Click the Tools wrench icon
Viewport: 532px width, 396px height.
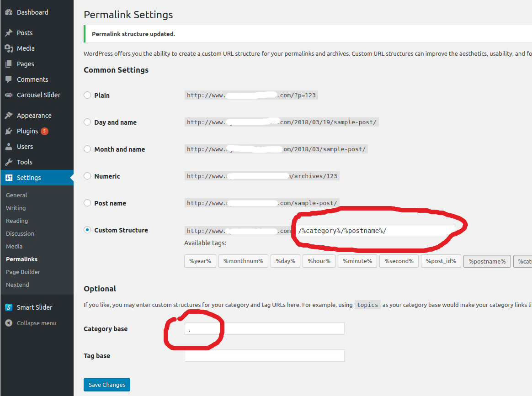[9, 162]
